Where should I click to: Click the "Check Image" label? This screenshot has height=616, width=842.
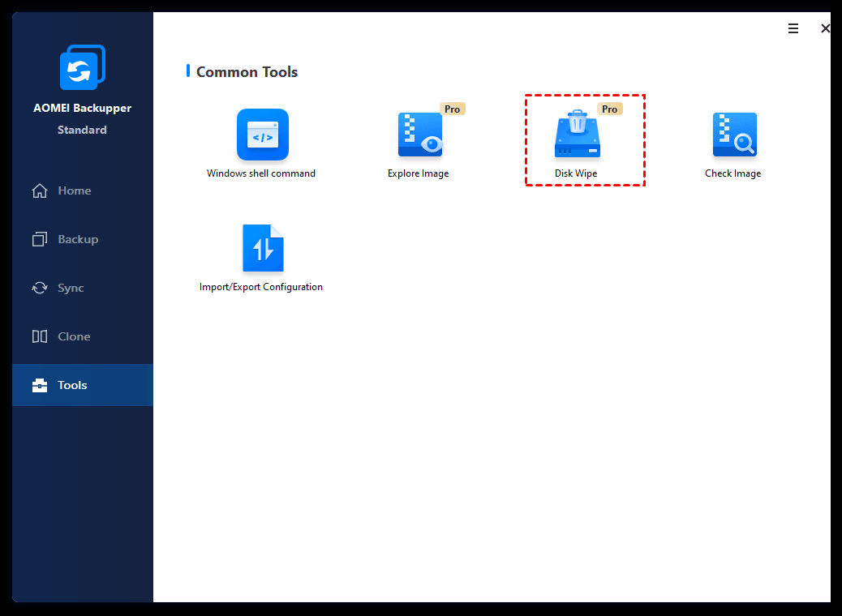point(733,173)
